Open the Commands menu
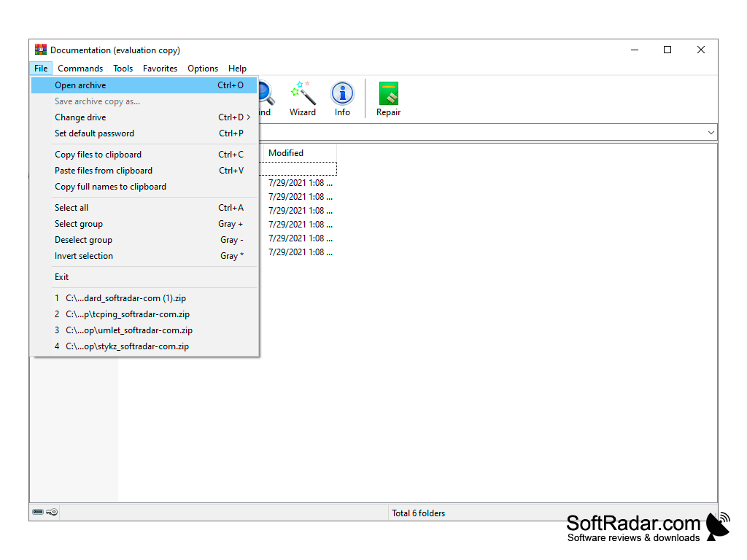Screen dimensions: 747x560 [x=80, y=68]
